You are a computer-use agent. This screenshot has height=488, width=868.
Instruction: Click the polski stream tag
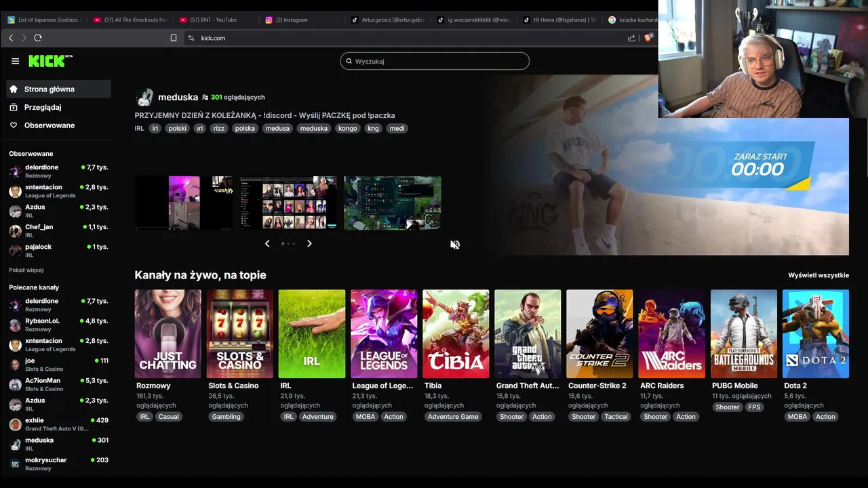click(x=178, y=128)
